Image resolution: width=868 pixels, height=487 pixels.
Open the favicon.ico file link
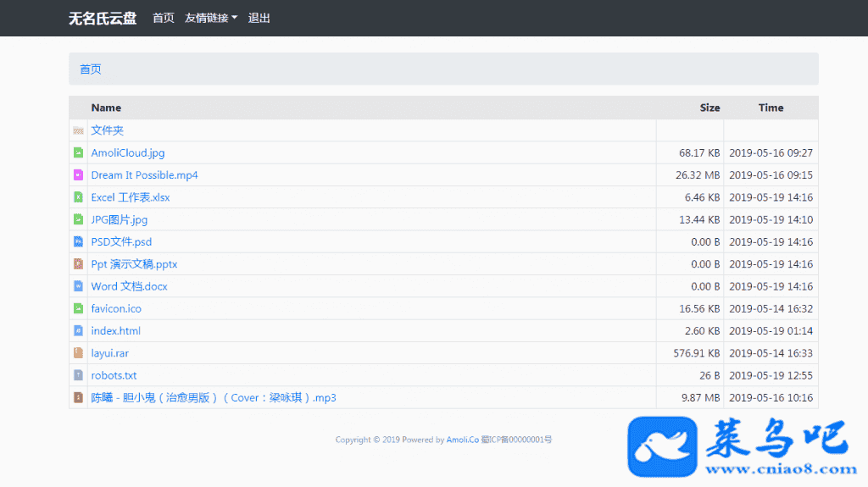(116, 309)
